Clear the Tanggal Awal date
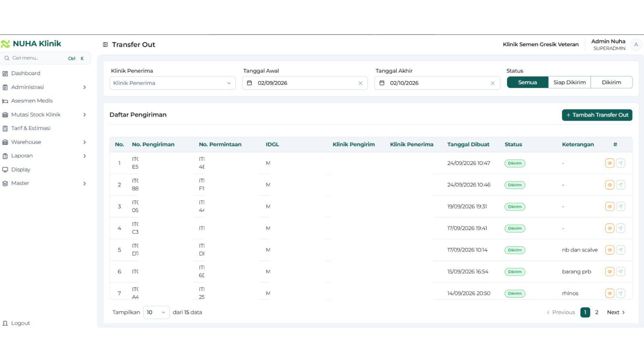Screen dimensions: 644x362 click(360, 83)
